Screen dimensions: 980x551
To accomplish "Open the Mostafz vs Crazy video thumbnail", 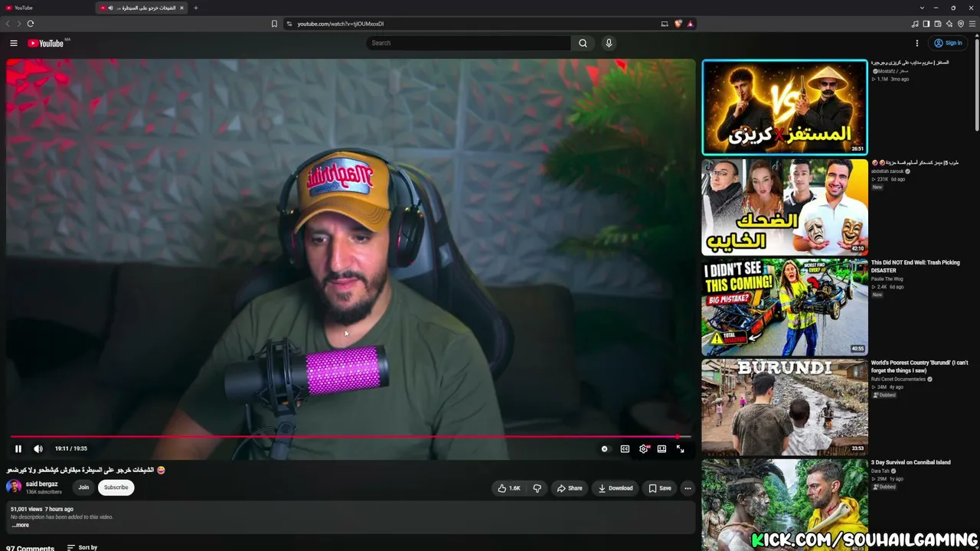I will [x=785, y=107].
